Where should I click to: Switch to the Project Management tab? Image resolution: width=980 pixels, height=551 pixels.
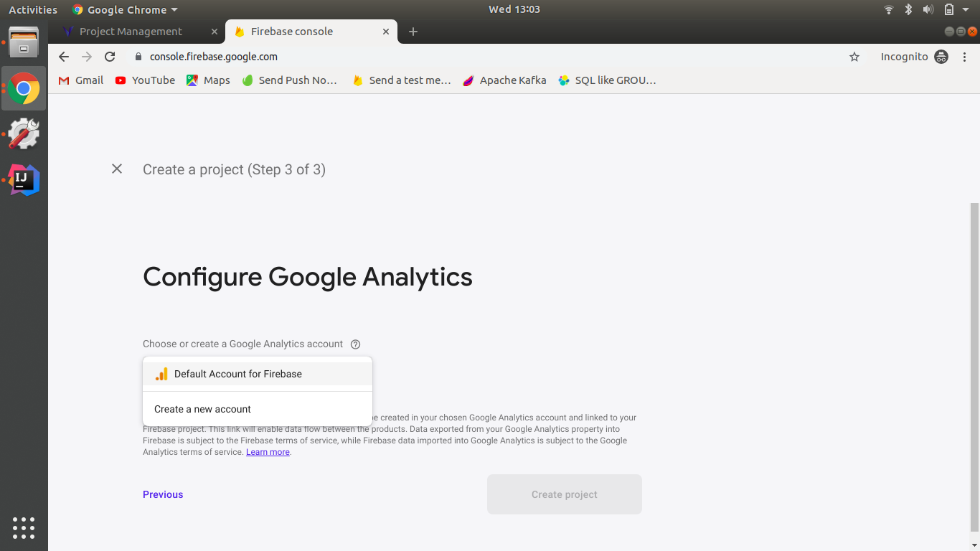(x=131, y=32)
